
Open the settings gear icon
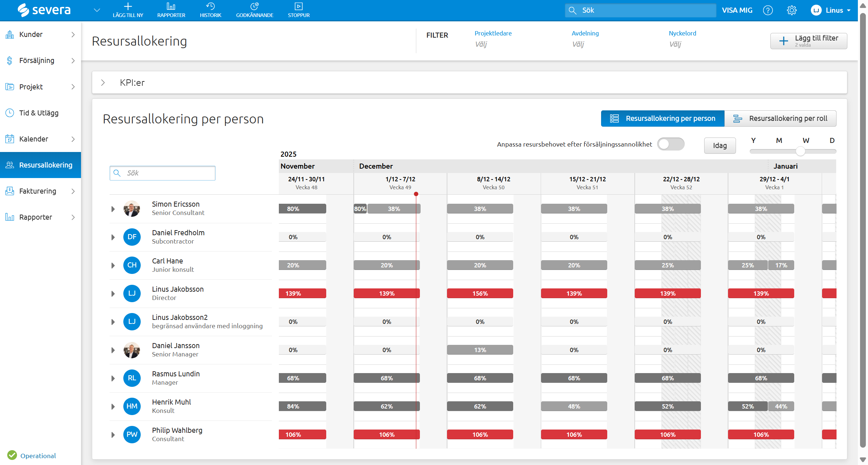[x=791, y=10]
